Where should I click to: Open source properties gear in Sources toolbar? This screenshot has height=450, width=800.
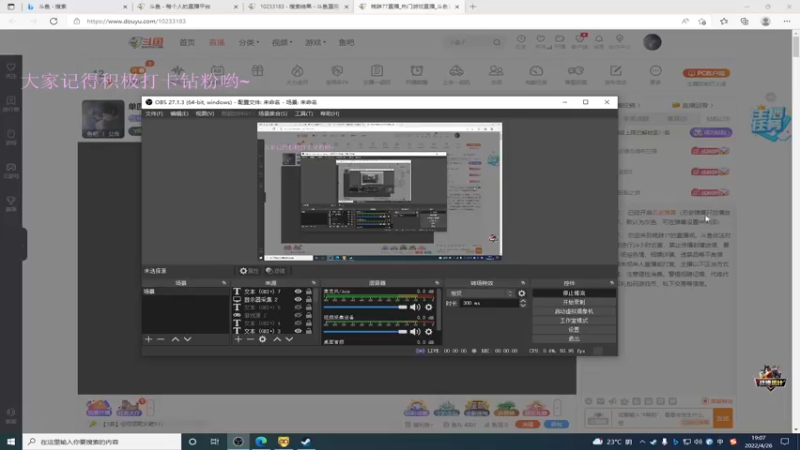point(262,339)
